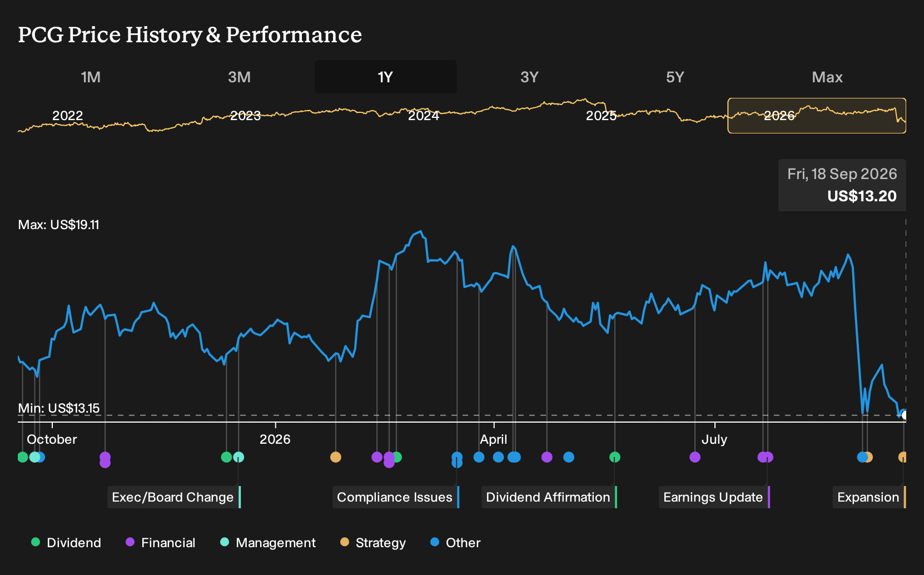Click the orange Strategy dot above Expansion label
Image resolution: width=924 pixels, height=575 pixels.
pyautogui.click(x=903, y=457)
